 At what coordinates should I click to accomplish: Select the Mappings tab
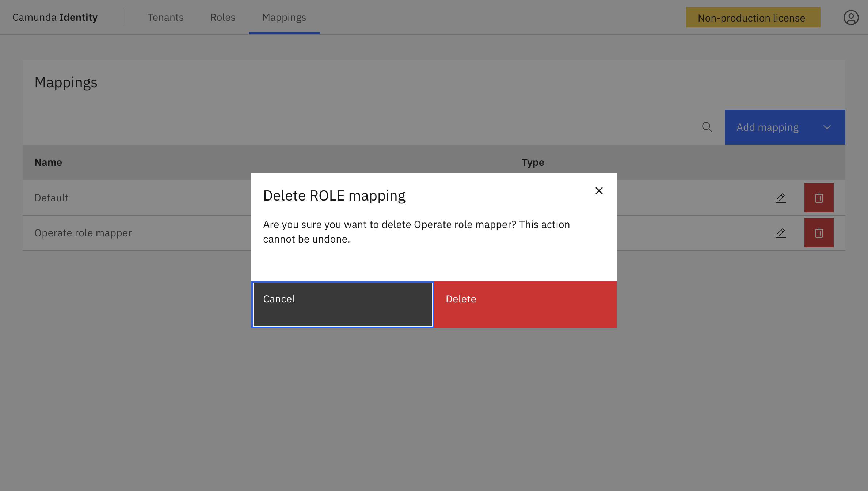(284, 17)
